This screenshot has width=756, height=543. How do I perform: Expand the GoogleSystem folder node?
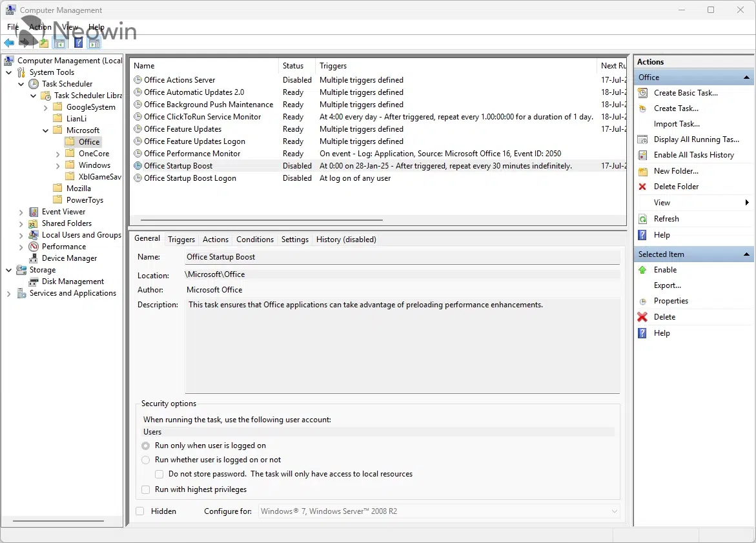pos(45,108)
